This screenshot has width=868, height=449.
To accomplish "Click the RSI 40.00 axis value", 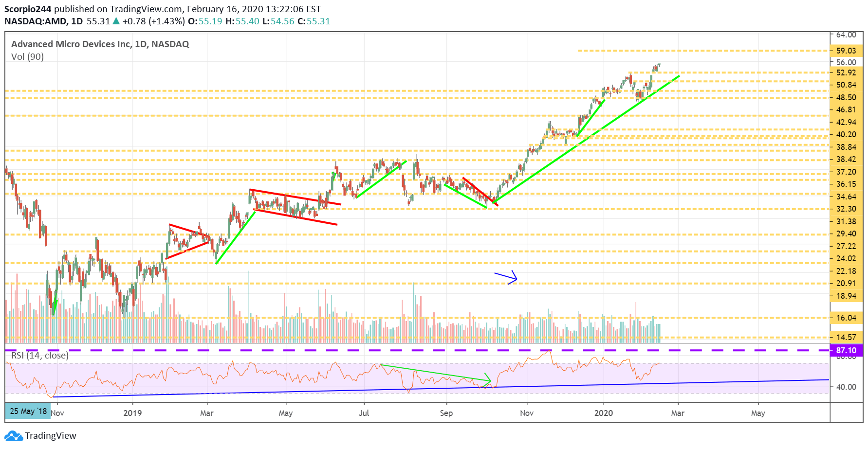I will (846, 387).
